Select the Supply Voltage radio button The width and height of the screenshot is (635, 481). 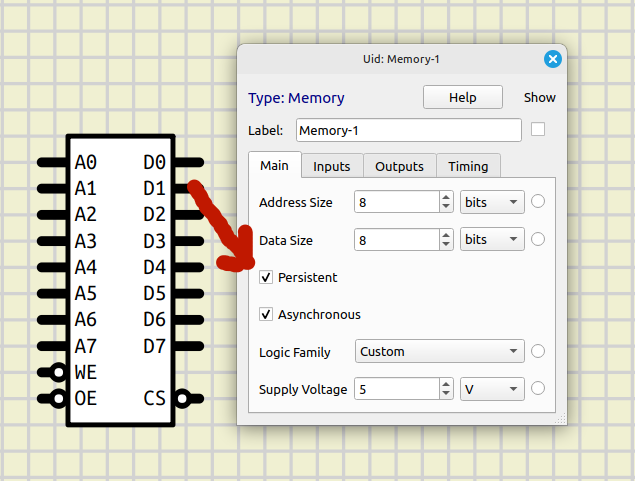(x=538, y=389)
